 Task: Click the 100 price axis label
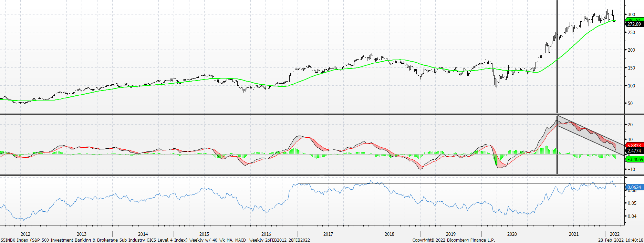[x=631, y=86]
